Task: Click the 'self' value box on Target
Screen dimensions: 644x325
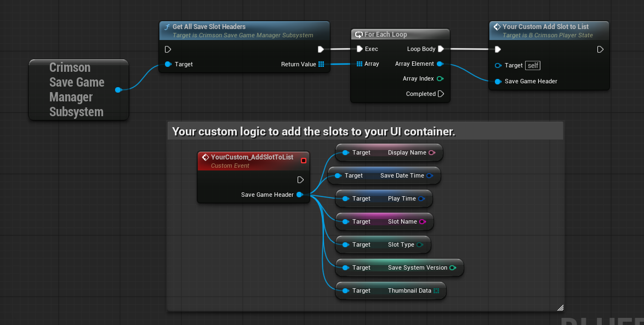Action: tap(533, 65)
